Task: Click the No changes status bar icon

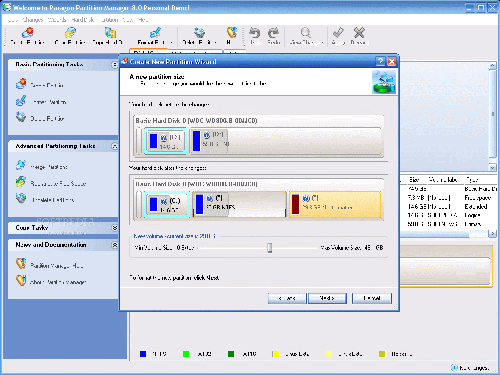Action: tap(454, 368)
